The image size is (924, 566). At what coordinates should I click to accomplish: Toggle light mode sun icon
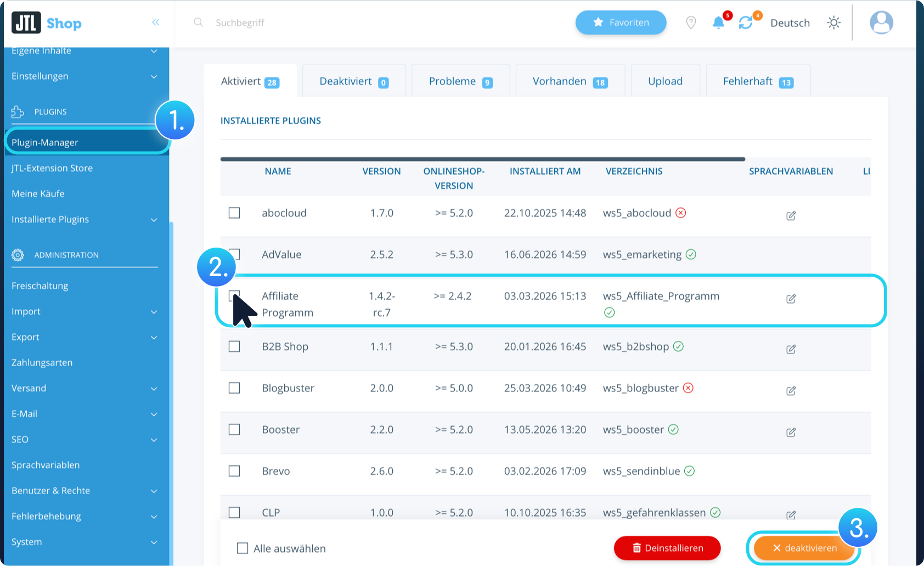point(834,23)
